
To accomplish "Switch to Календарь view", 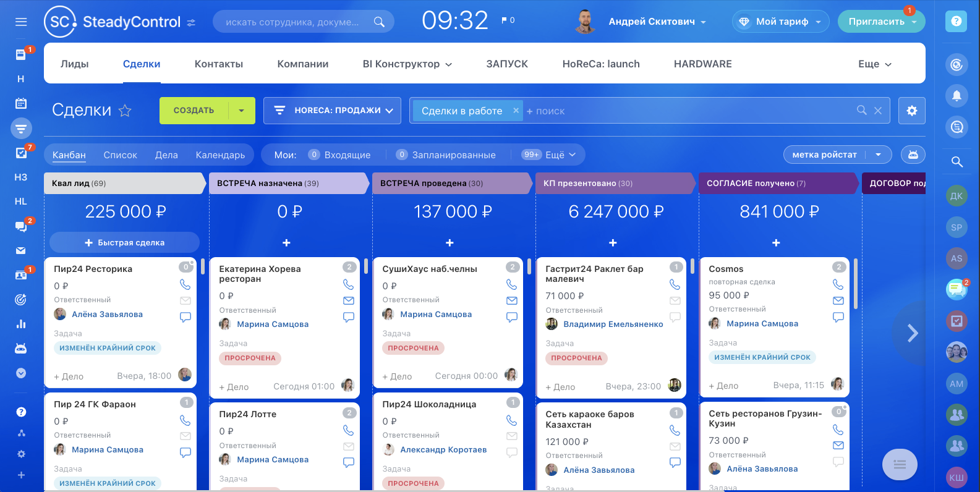I will tap(220, 155).
